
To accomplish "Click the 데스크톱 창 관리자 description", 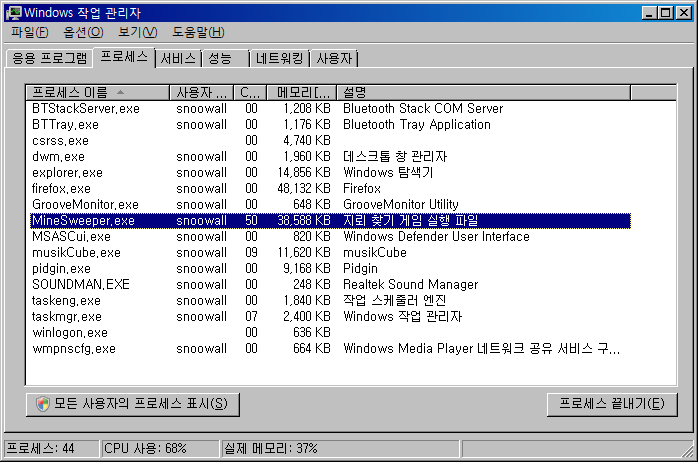I will pos(395,156).
